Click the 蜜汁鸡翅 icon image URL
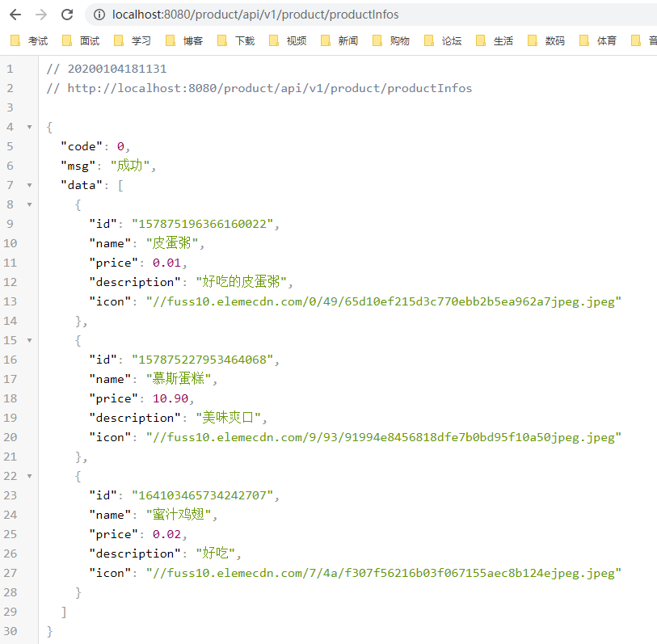 (383, 573)
